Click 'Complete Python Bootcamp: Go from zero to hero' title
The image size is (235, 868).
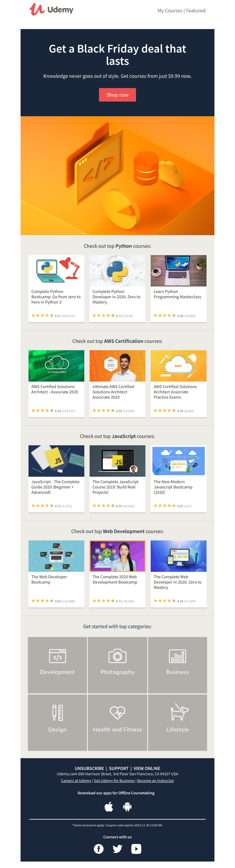pyautogui.click(x=56, y=296)
